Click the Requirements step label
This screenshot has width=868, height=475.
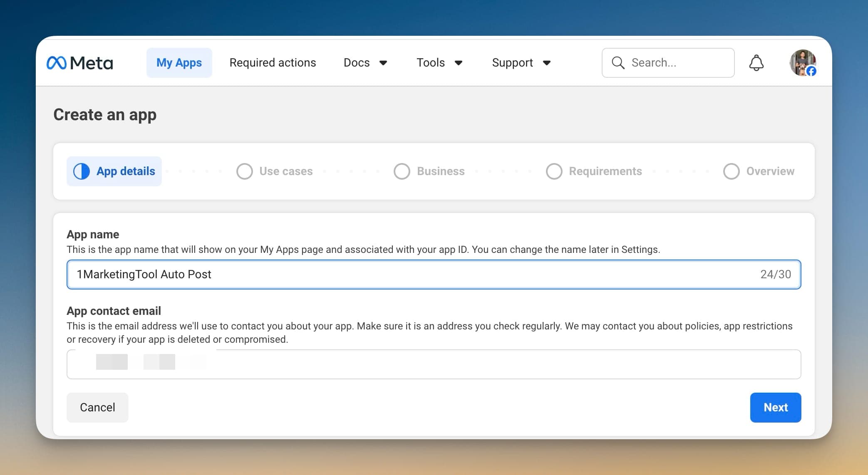(x=605, y=171)
